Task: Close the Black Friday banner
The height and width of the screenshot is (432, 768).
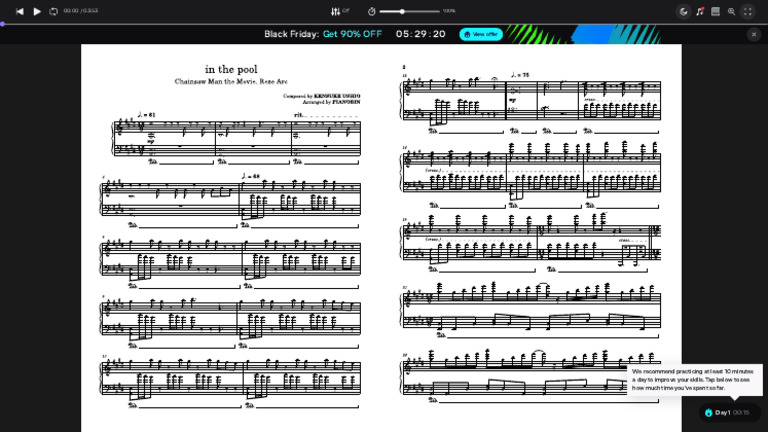Action: click(x=754, y=34)
